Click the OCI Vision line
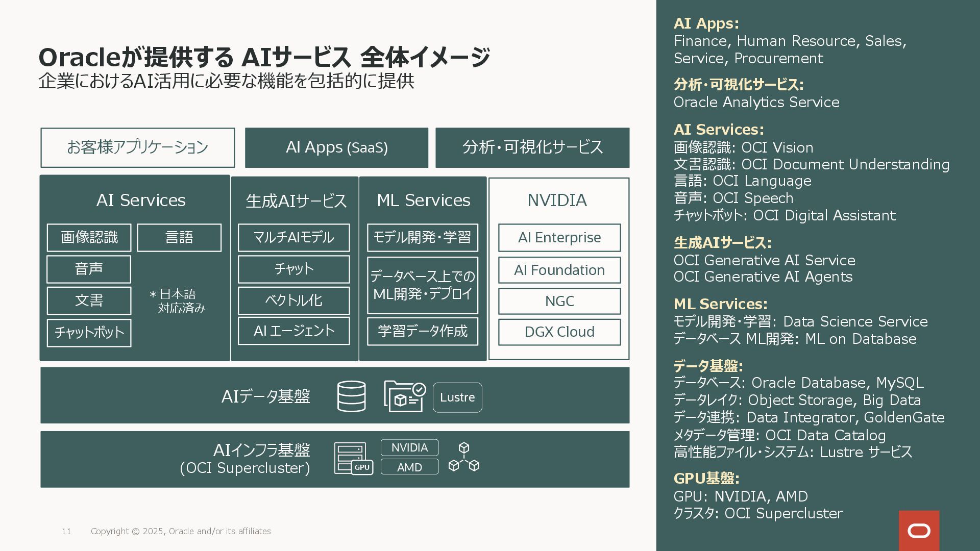 [743, 147]
